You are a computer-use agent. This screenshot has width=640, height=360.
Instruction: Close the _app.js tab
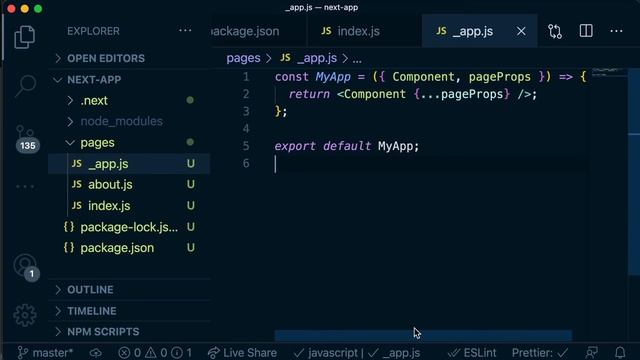point(521,31)
